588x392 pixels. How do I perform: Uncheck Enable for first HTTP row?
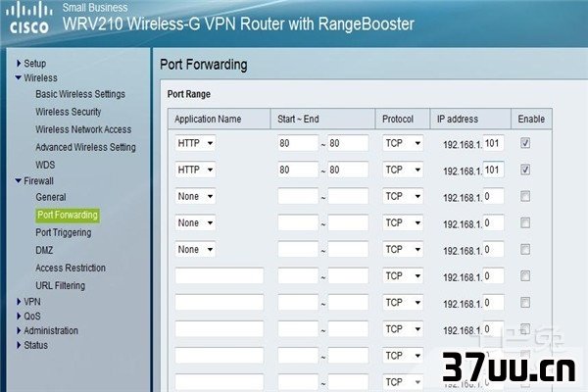tap(525, 143)
